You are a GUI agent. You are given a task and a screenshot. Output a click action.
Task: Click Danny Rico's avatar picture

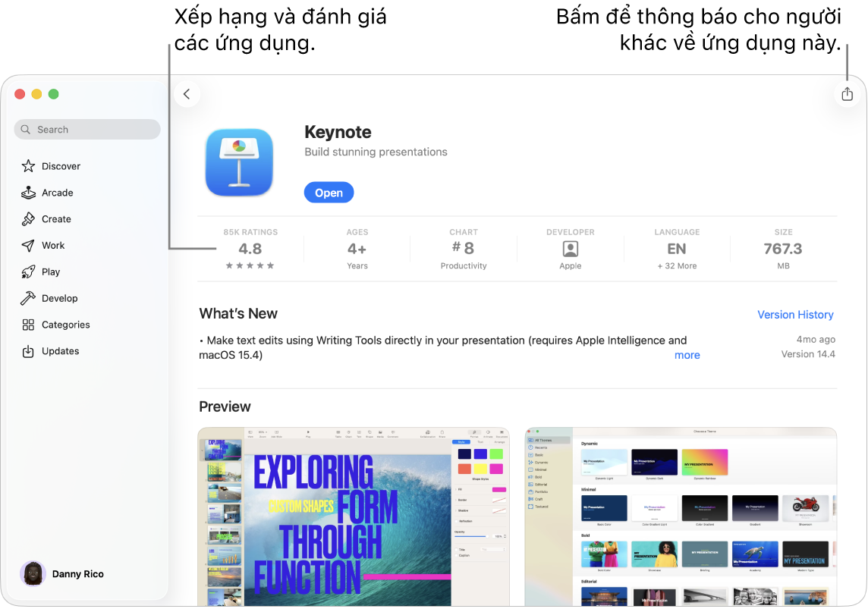33,573
